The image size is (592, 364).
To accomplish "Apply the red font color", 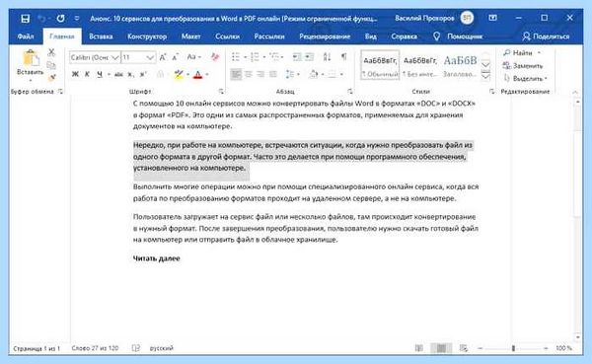I will [197, 74].
